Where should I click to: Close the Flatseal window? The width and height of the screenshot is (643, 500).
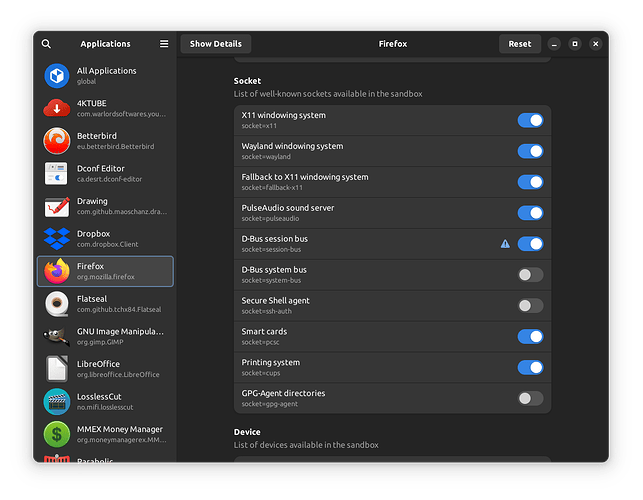595,44
